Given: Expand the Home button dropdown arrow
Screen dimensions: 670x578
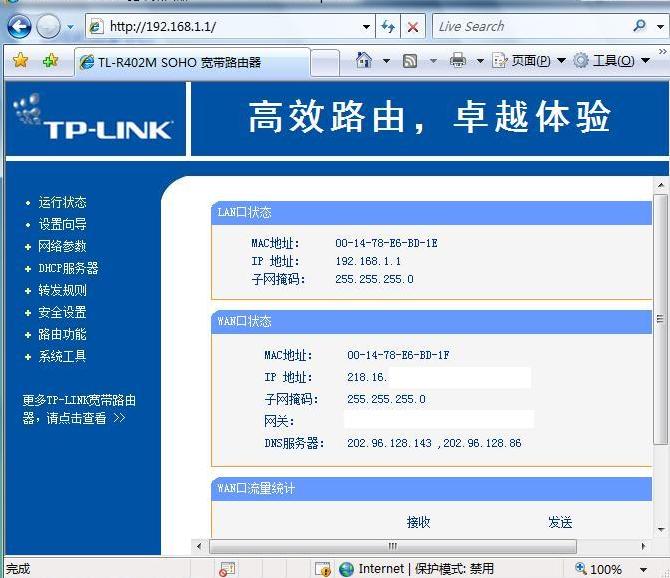Looking at the screenshot, I should point(386,61).
